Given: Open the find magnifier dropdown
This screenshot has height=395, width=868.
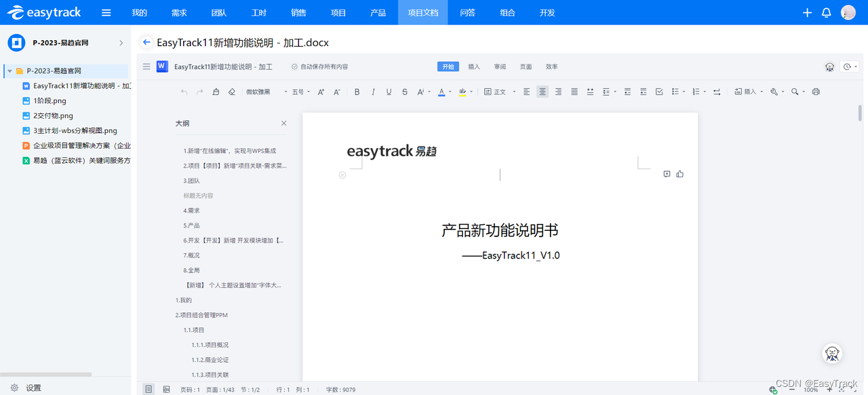Looking at the screenshot, I should (797, 92).
